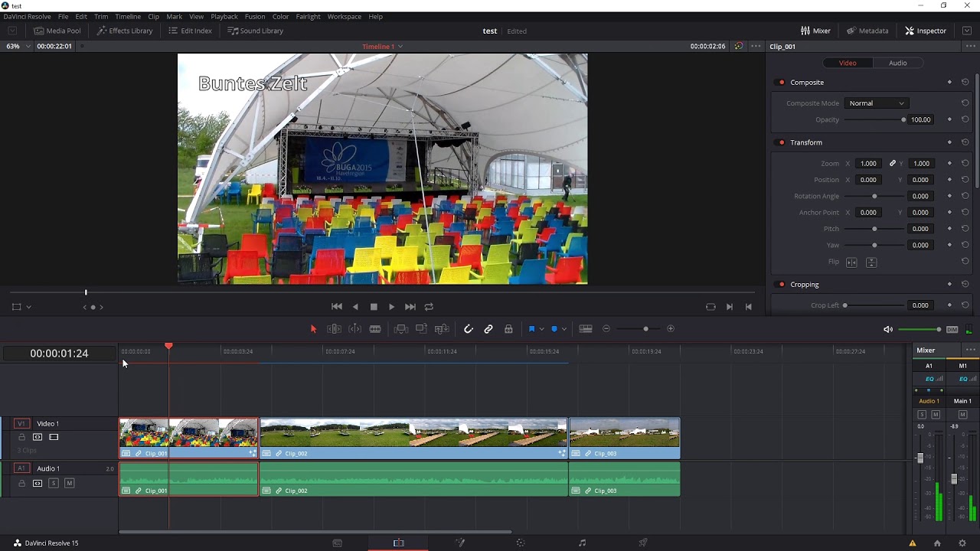This screenshot has width=980, height=551.
Task: Expand the marker color dropdown arrow
Action: pyautogui.click(x=564, y=329)
